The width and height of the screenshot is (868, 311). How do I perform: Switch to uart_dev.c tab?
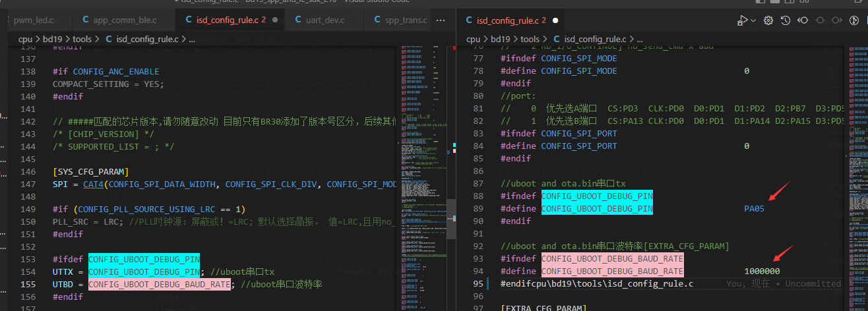pyautogui.click(x=325, y=20)
